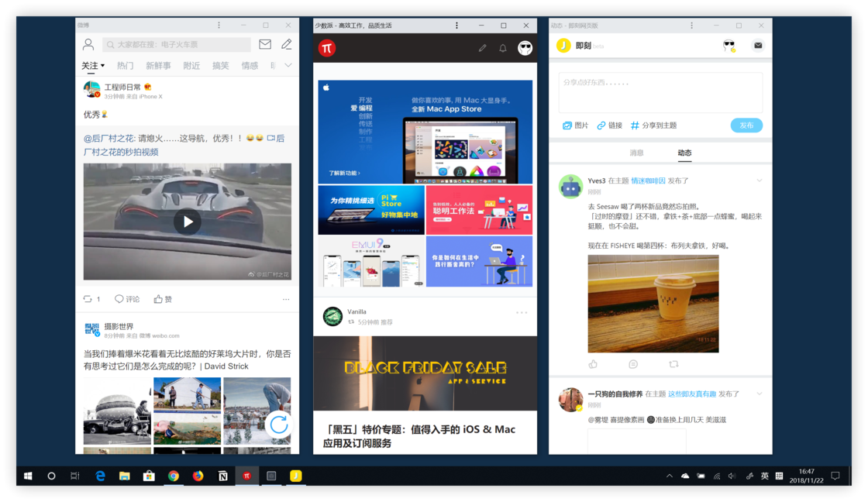The width and height of the screenshot is (868, 502).
Task: Open Microsoft Edge from taskbar
Action: pyautogui.click(x=100, y=476)
